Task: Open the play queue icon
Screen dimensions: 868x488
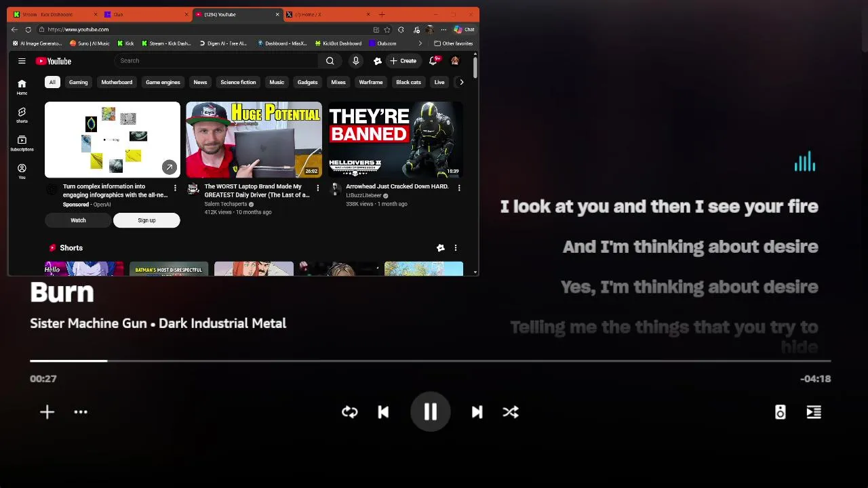Action: (814, 412)
